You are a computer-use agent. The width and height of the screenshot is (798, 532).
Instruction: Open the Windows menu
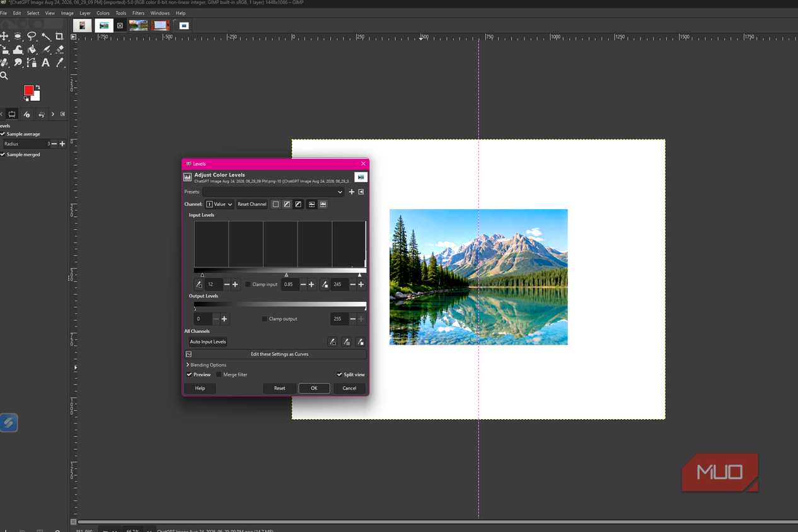tap(160, 13)
